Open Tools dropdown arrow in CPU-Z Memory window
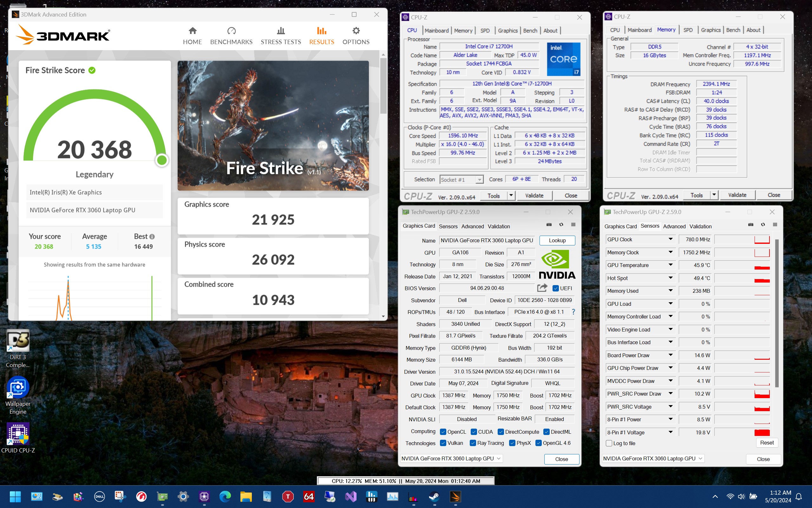 714,195
